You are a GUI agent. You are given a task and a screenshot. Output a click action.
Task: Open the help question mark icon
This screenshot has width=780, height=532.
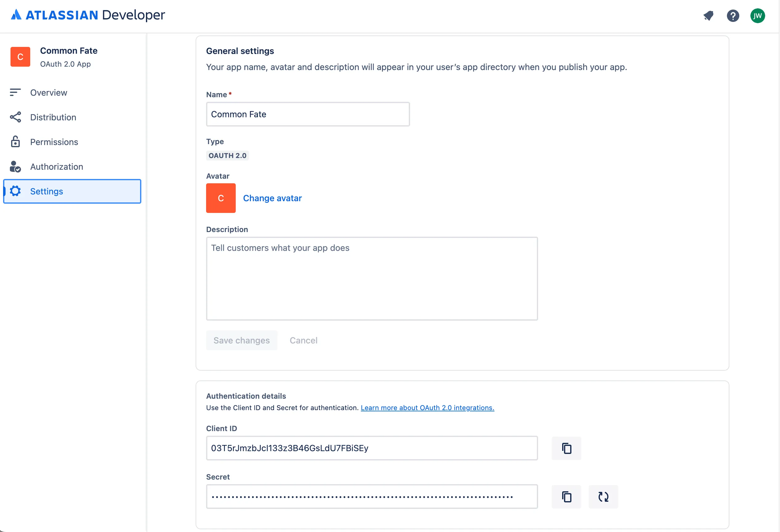(x=733, y=16)
